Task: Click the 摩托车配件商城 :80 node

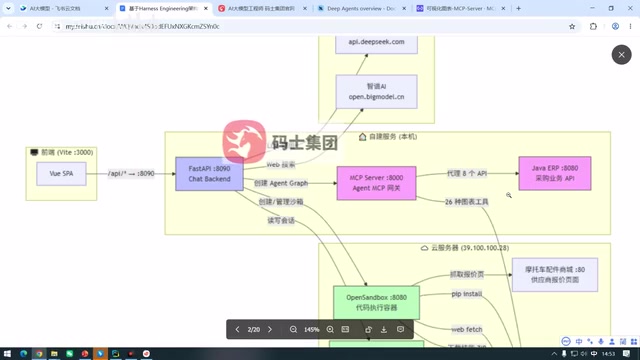Action: (x=555, y=275)
